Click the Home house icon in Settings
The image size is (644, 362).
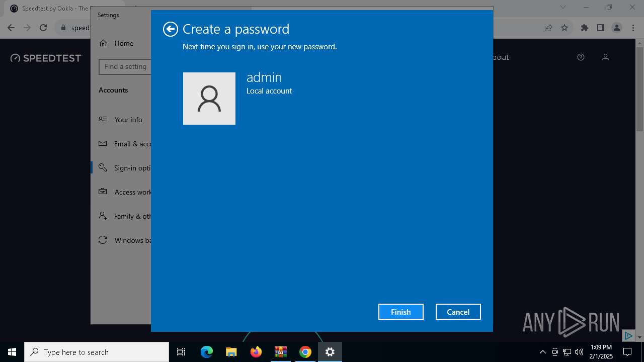[103, 43]
